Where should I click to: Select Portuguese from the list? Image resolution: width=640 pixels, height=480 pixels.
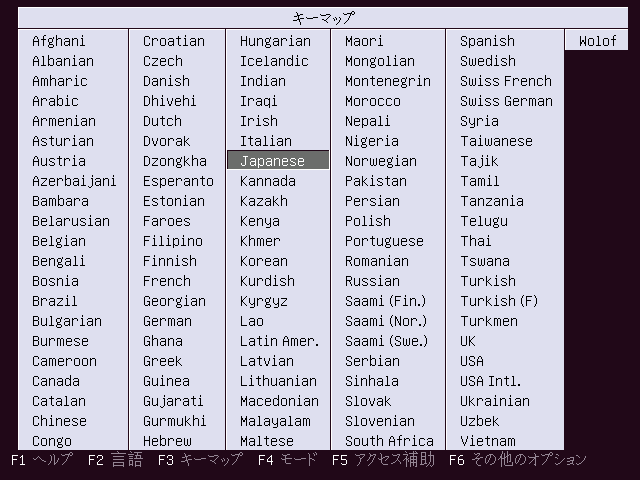[x=384, y=241]
